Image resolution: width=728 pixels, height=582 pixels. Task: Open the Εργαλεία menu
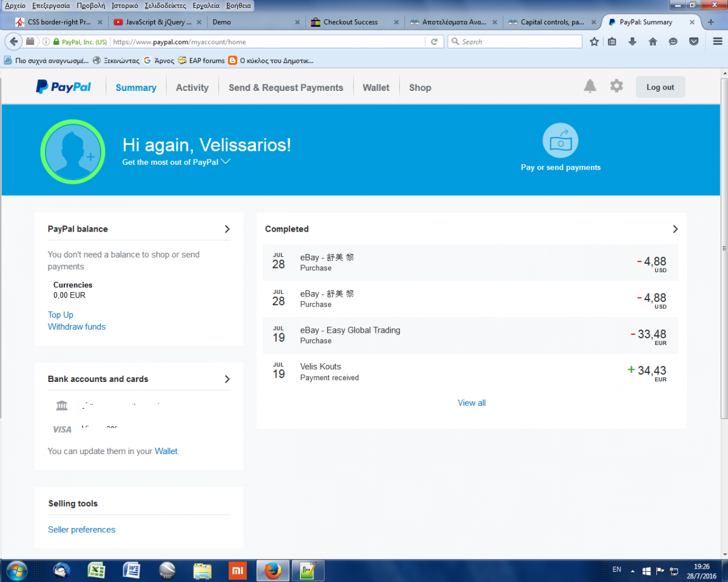207,5
